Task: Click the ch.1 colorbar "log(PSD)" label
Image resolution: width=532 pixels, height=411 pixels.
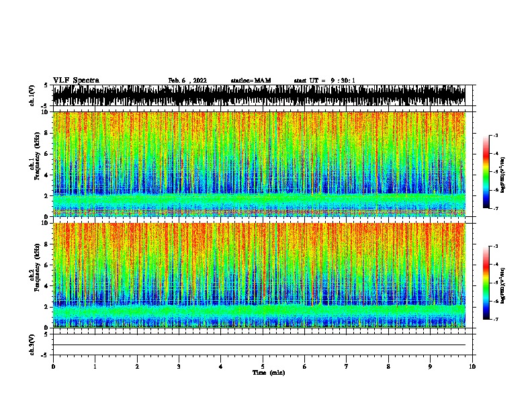Action: [503, 175]
